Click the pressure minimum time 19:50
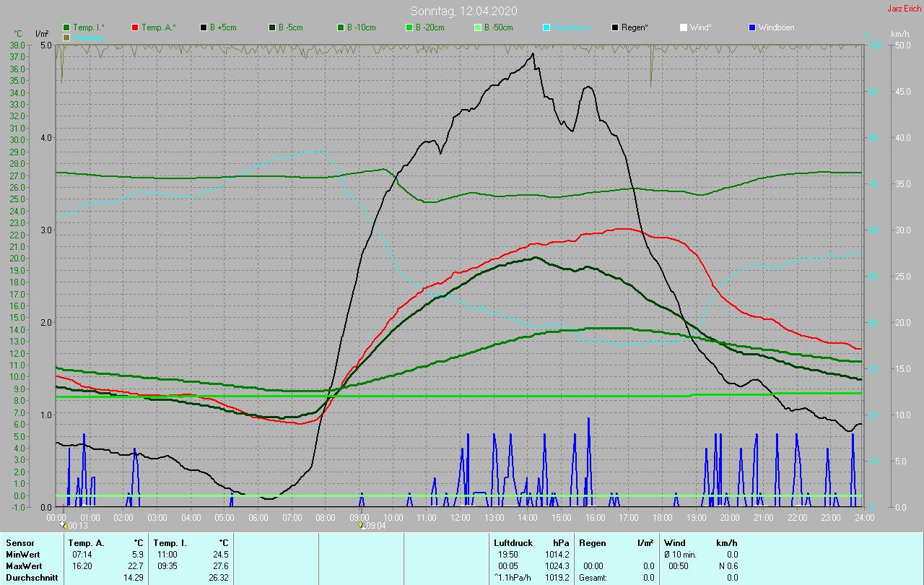Viewport: 924px width, 585px height. point(508,554)
